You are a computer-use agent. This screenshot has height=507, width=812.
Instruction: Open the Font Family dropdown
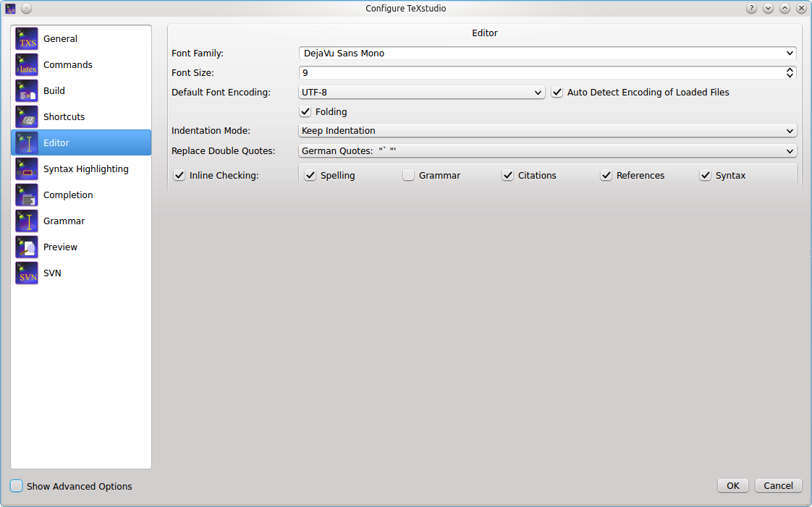[547, 54]
